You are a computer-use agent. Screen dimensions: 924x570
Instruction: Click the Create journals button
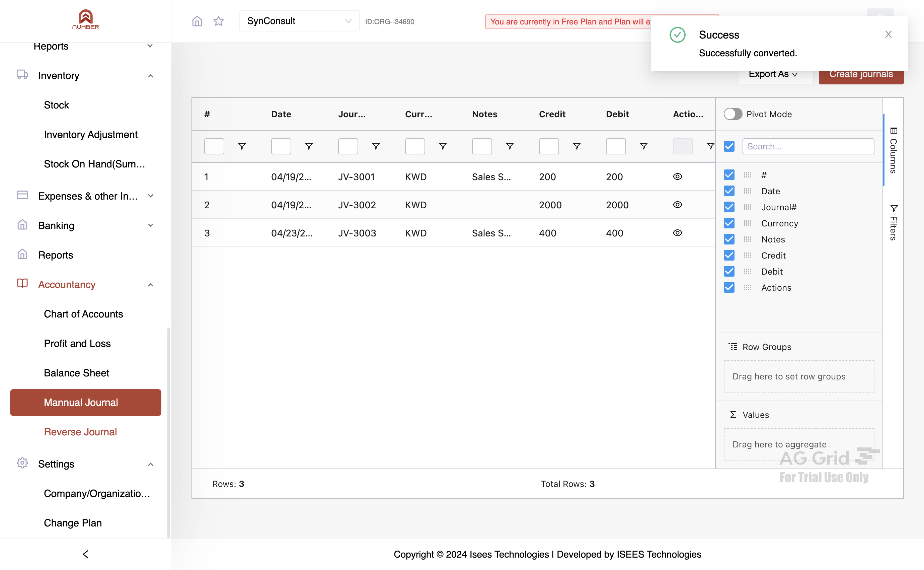861,74
